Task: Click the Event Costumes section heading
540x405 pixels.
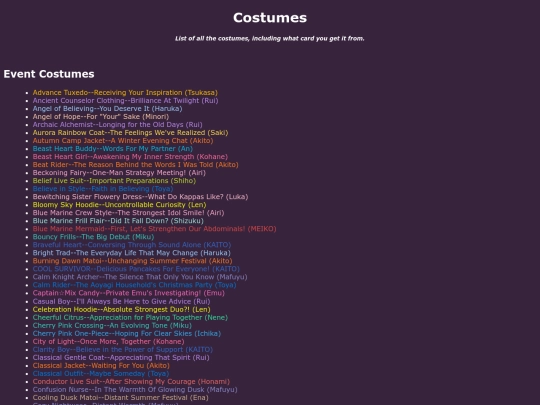Action: pyautogui.click(x=49, y=74)
